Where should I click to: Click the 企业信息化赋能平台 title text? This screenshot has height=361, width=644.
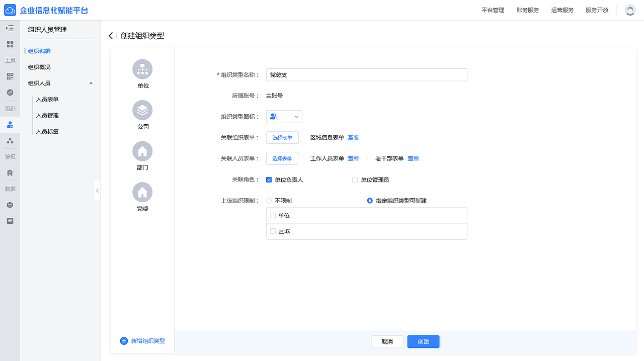54,10
